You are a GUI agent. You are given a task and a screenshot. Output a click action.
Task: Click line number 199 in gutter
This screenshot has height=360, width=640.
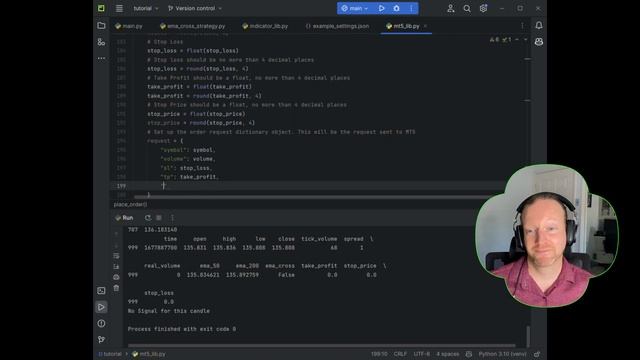tap(121, 186)
